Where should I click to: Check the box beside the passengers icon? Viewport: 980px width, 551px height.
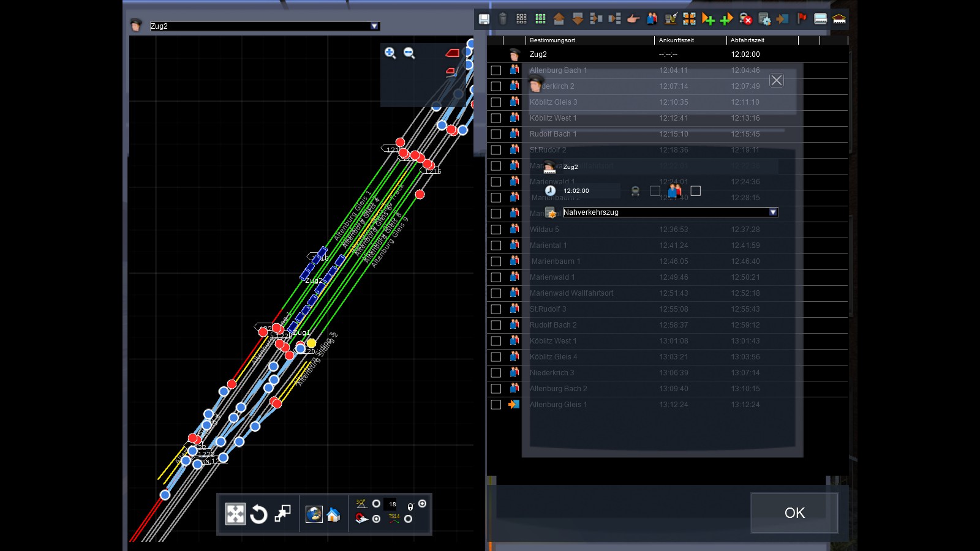[695, 191]
